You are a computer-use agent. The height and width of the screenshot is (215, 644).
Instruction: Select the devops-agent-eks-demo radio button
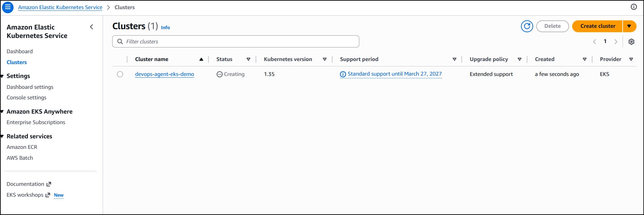120,74
